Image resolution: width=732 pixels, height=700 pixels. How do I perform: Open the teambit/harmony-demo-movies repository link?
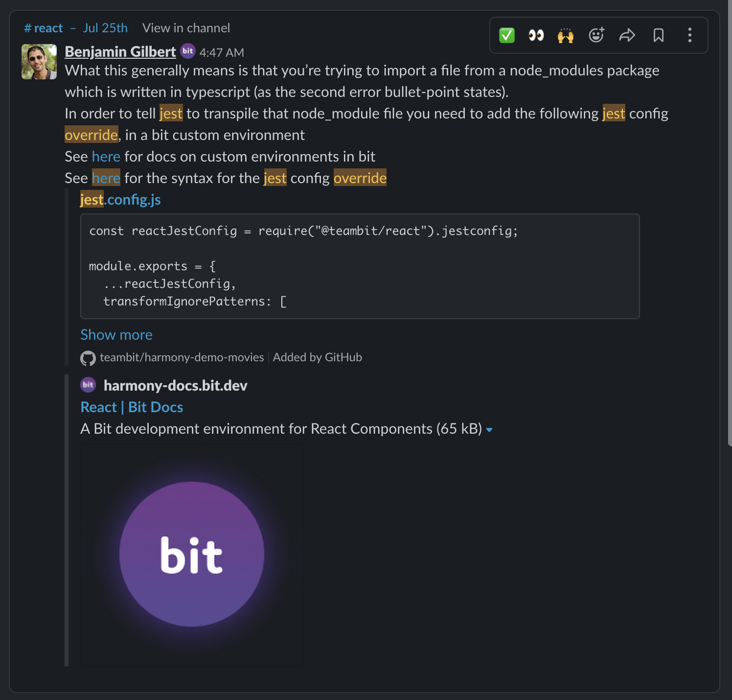click(182, 357)
